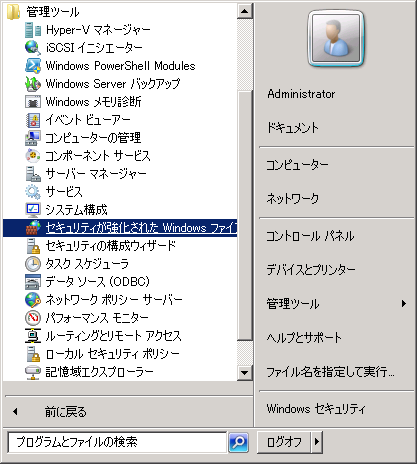Open コントロール パネル from right pane
The width and height of the screenshot is (417, 464).
tap(310, 236)
